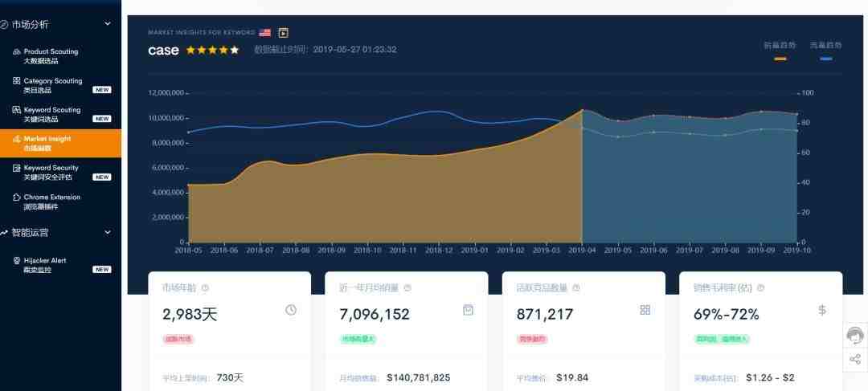Click the share icon on right edge
868x391 pixels.
point(855,359)
